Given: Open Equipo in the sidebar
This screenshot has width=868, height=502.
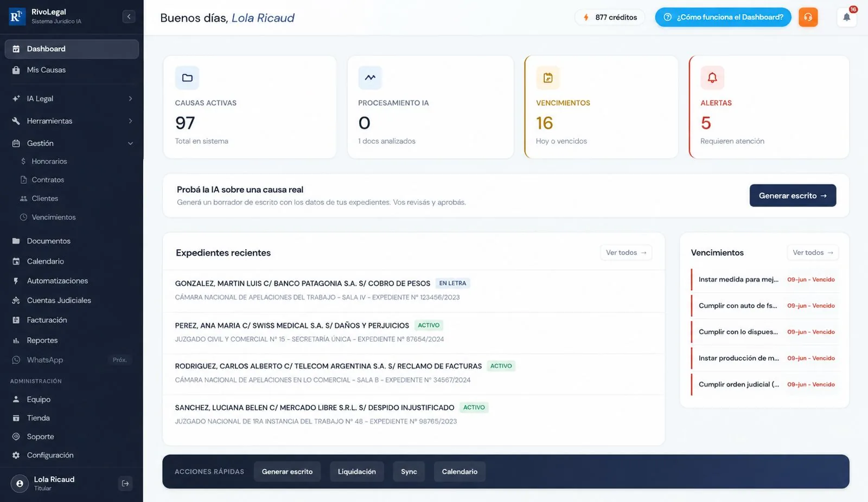Looking at the screenshot, I should [x=72, y=400].
